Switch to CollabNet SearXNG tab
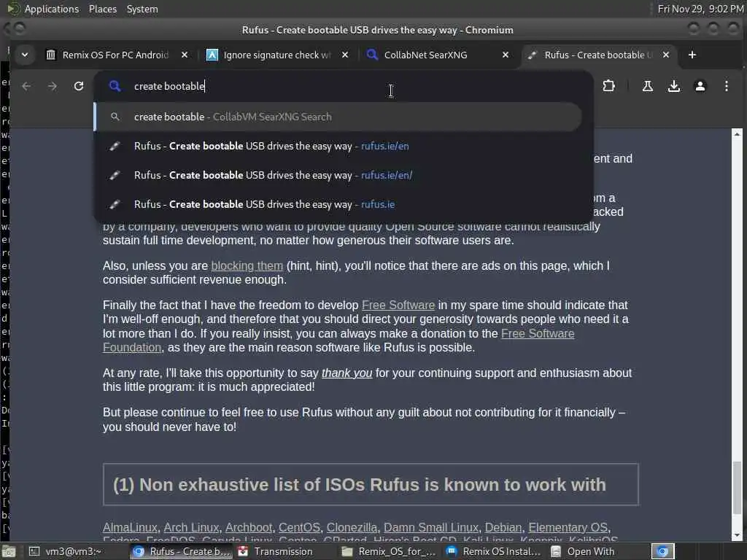This screenshot has width=747, height=560. click(438, 55)
